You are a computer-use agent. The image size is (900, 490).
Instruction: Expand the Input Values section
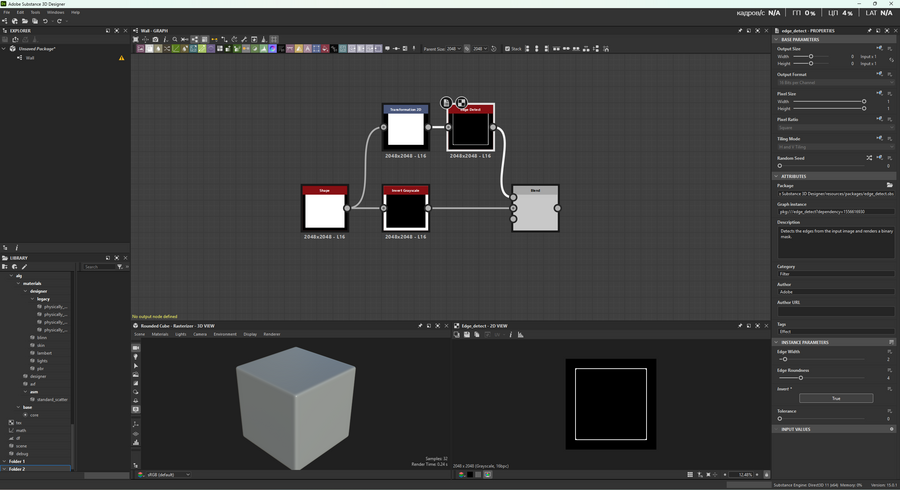click(x=777, y=429)
